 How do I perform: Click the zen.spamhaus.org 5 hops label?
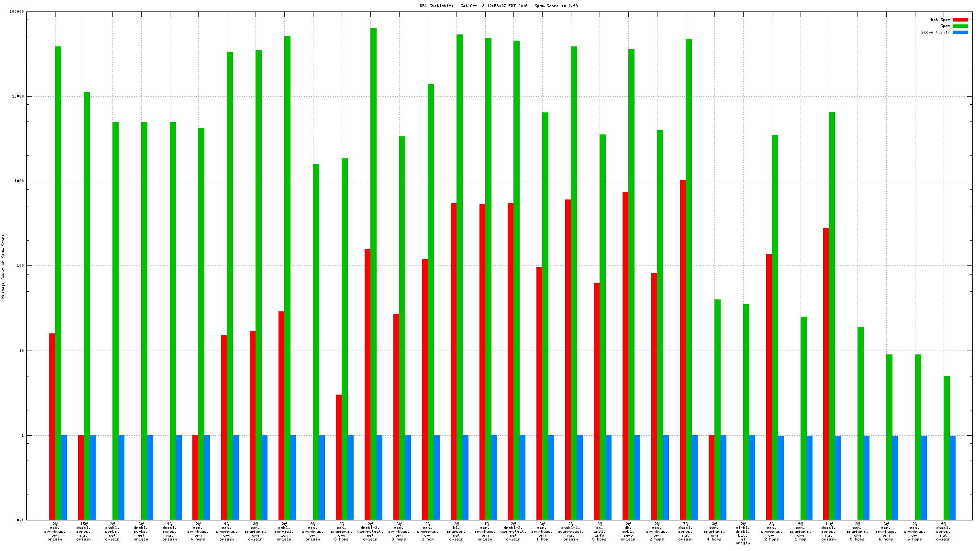(857, 531)
